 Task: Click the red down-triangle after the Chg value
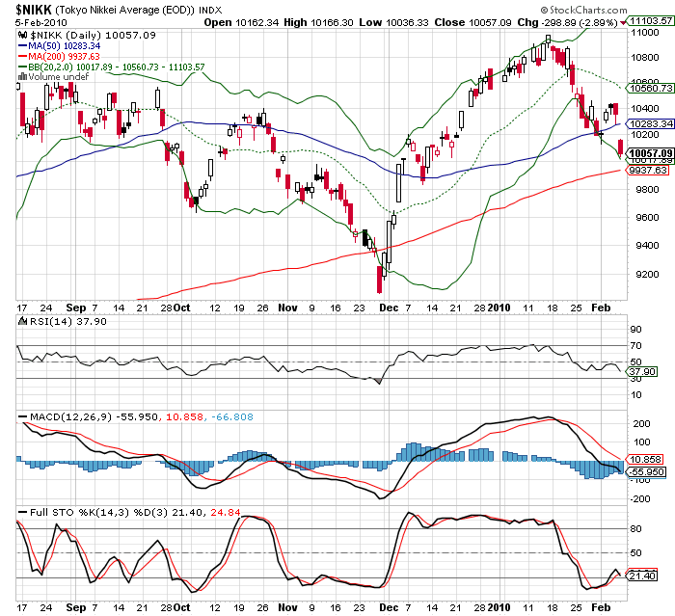623,22
